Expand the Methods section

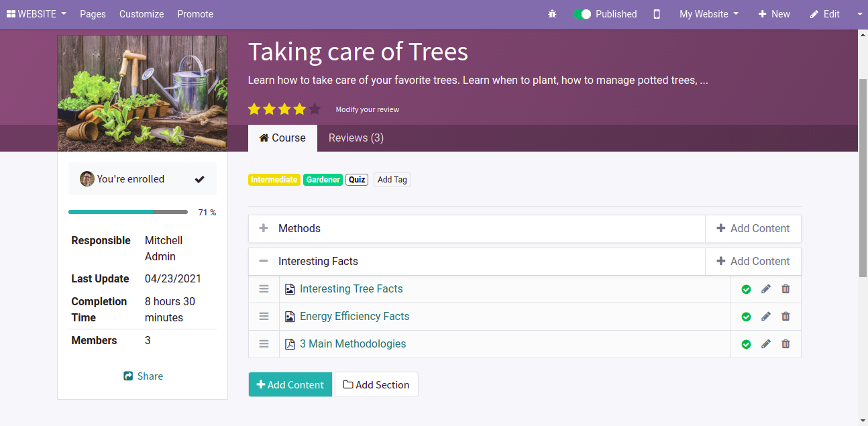(x=264, y=229)
